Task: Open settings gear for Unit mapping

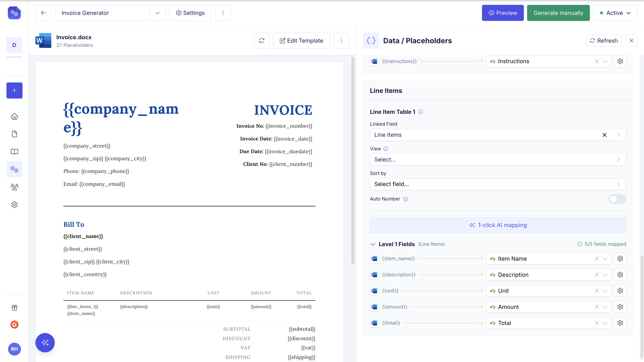Action: pos(620,291)
